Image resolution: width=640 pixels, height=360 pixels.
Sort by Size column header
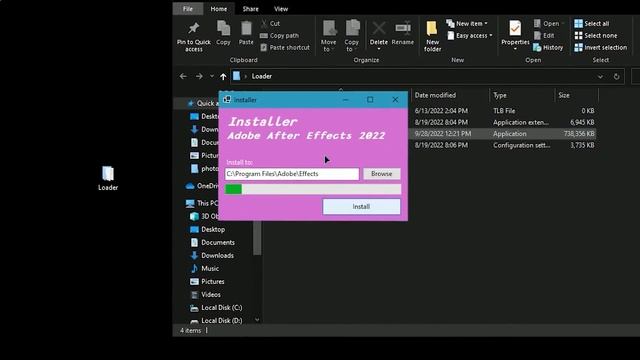(564, 95)
